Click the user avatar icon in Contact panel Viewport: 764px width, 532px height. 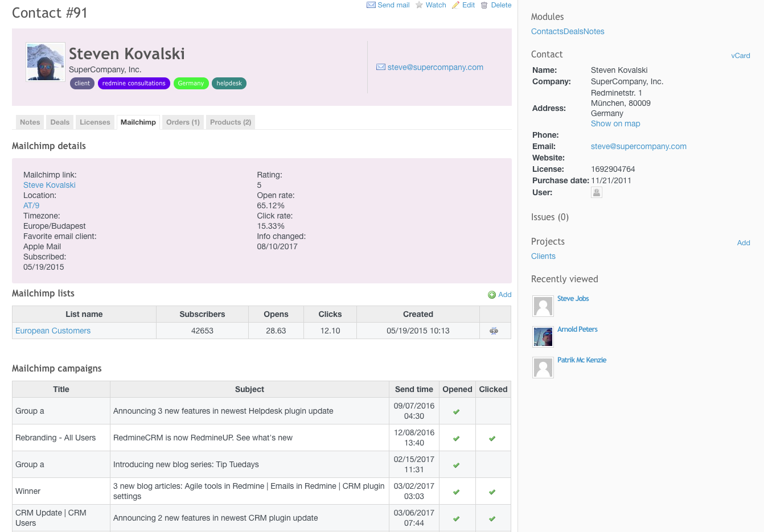[597, 192]
